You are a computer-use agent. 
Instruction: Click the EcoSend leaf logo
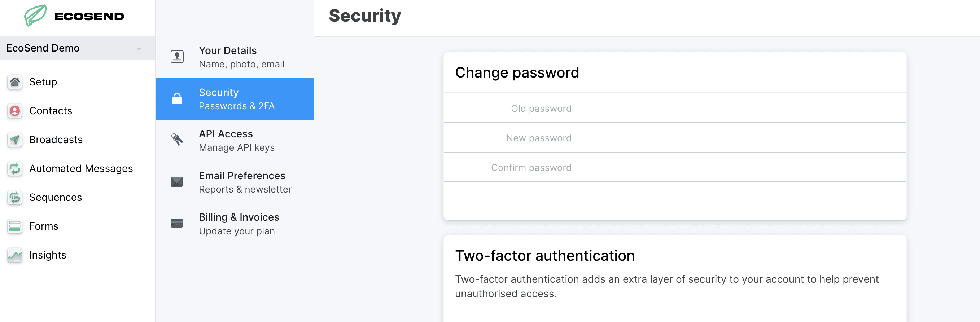(35, 16)
